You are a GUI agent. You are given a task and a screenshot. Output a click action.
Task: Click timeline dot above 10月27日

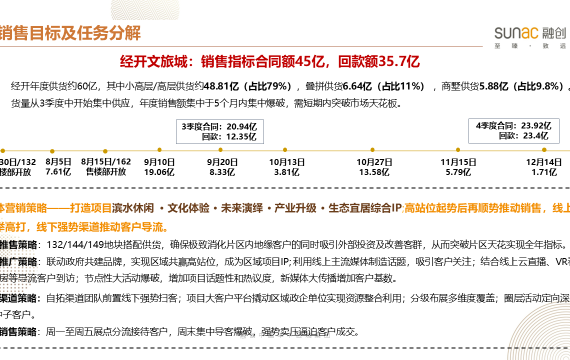(x=373, y=150)
